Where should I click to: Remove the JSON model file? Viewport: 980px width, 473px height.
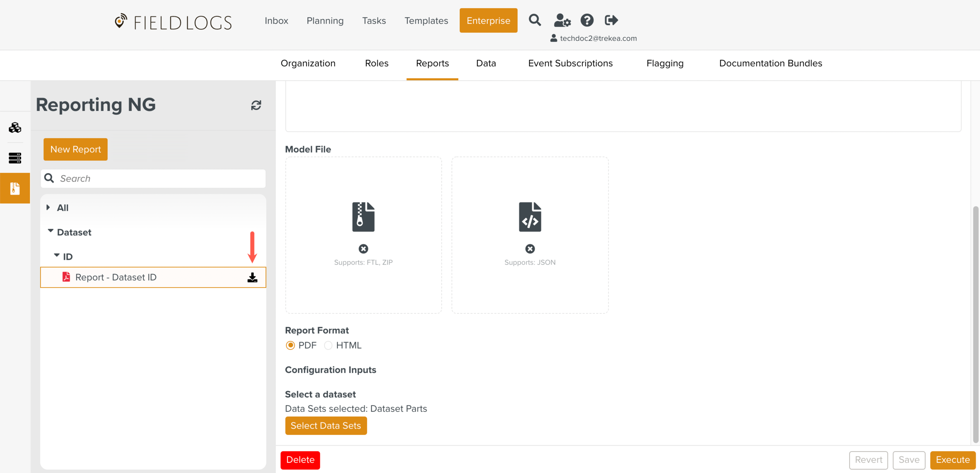click(530, 249)
